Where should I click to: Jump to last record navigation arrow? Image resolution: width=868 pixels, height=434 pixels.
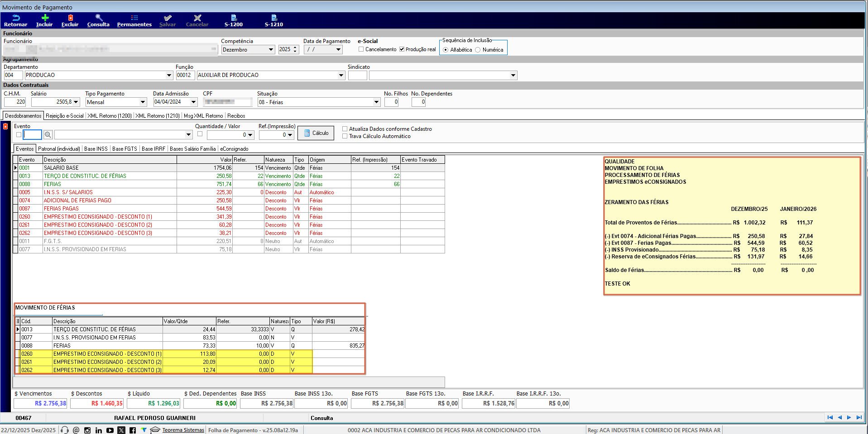click(859, 418)
